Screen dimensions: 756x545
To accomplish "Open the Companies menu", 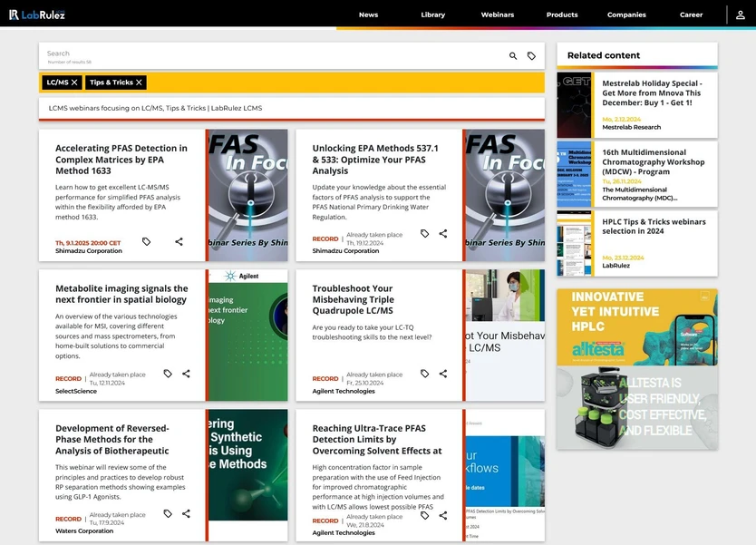I will pyautogui.click(x=626, y=15).
